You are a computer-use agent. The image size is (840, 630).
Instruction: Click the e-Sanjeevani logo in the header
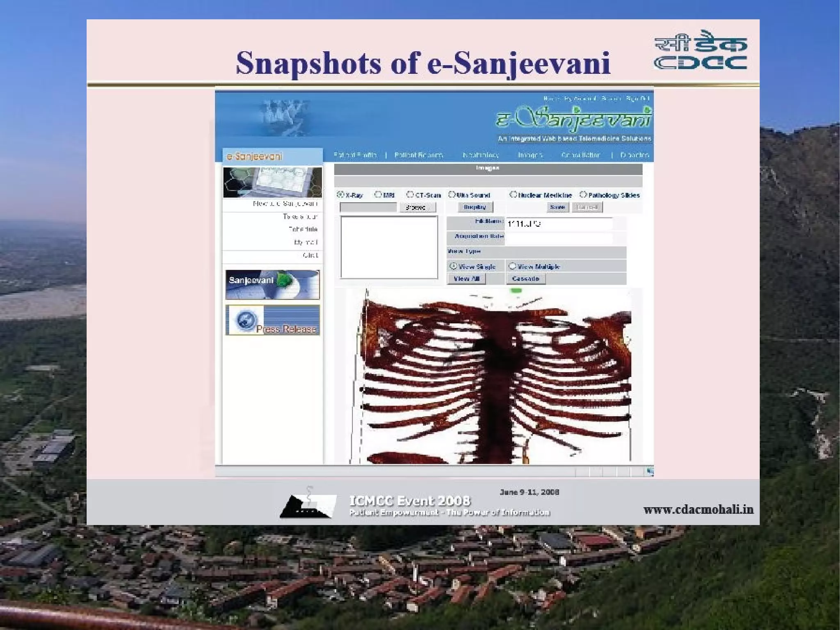[x=573, y=119]
